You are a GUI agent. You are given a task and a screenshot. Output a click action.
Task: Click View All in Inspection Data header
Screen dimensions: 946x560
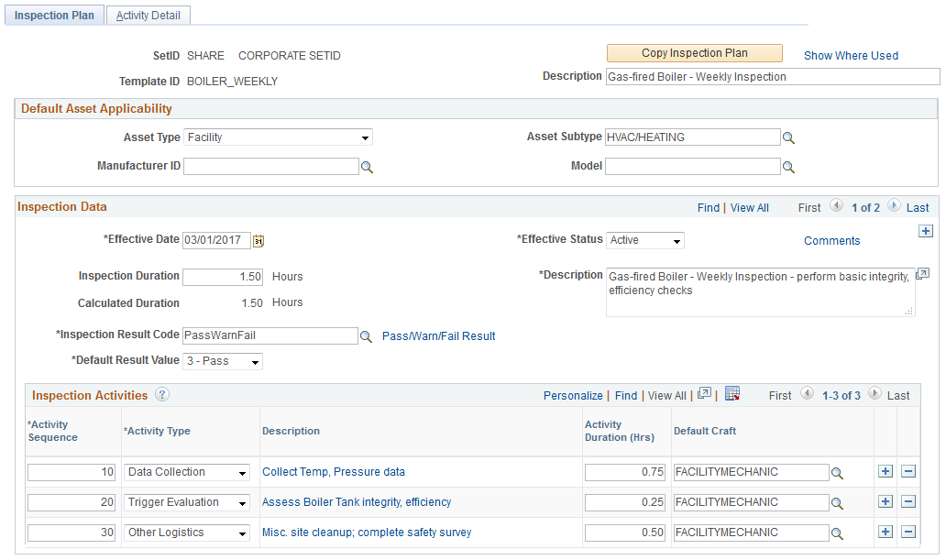point(749,207)
